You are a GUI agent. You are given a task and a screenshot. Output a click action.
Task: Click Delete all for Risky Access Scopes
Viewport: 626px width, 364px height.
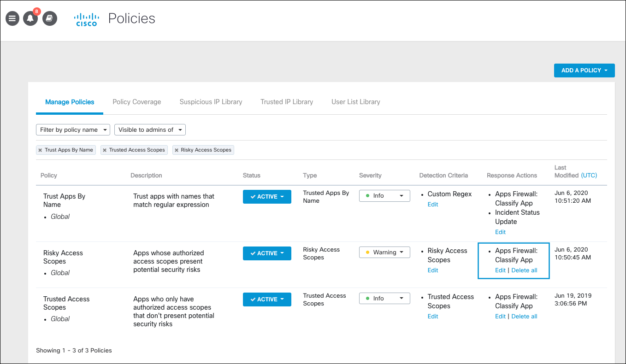coord(524,270)
